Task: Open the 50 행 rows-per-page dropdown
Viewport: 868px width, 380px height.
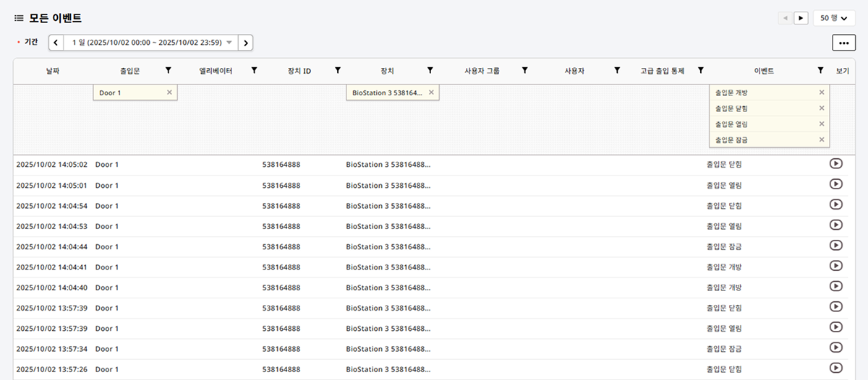Action: [x=833, y=18]
